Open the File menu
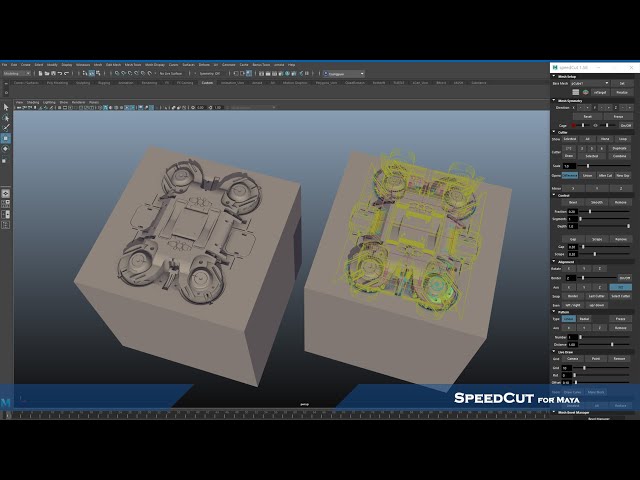 (x=4, y=64)
